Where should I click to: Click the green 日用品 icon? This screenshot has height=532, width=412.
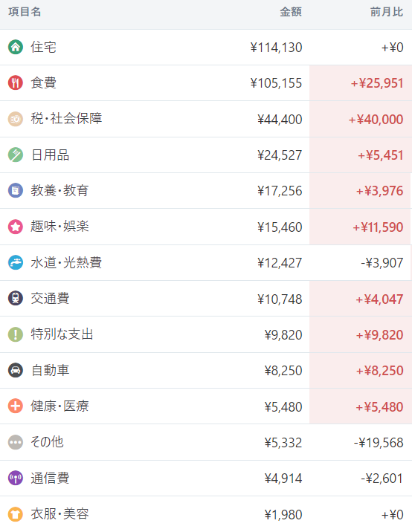tap(16, 155)
